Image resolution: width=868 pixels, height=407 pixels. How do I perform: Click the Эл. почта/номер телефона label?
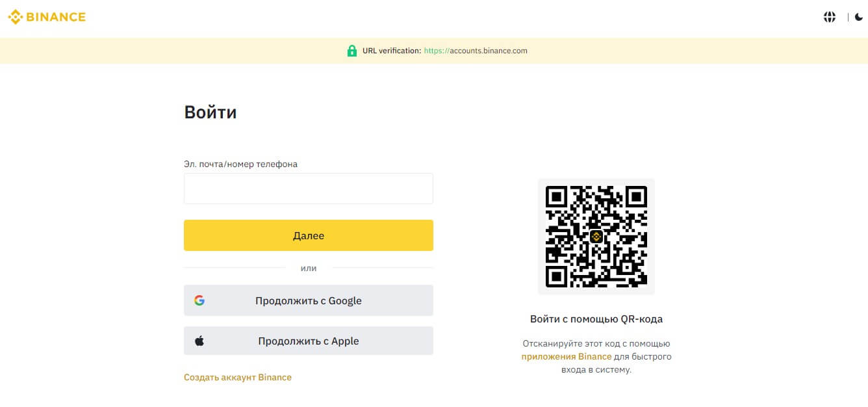240,164
